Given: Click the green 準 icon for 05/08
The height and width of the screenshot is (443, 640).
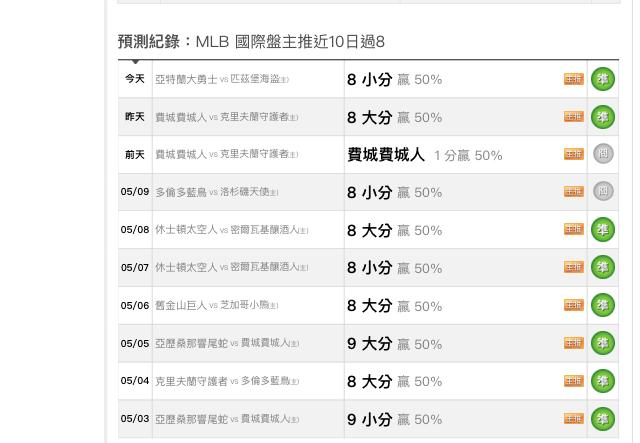Looking at the screenshot, I should pyautogui.click(x=603, y=229).
